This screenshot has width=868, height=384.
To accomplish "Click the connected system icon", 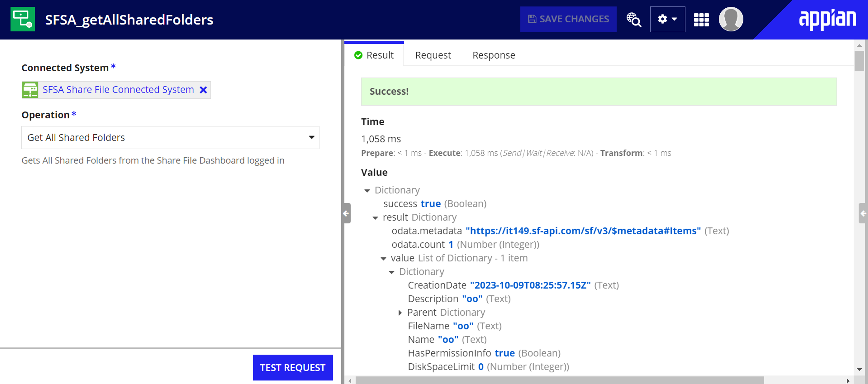I will click(x=30, y=90).
